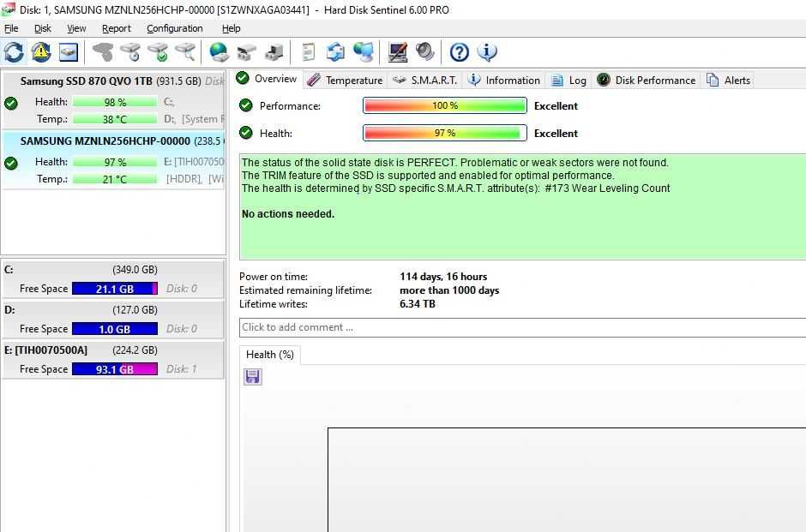Screen dimensions: 806x532
Task: Click the blue Refresh arrows toolbar icon
Action: tap(14, 52)
